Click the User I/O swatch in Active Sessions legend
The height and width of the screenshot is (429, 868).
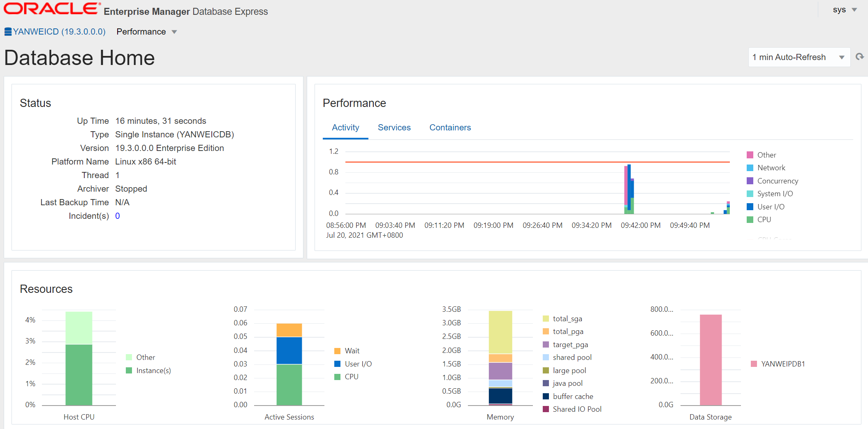[338, 364]
